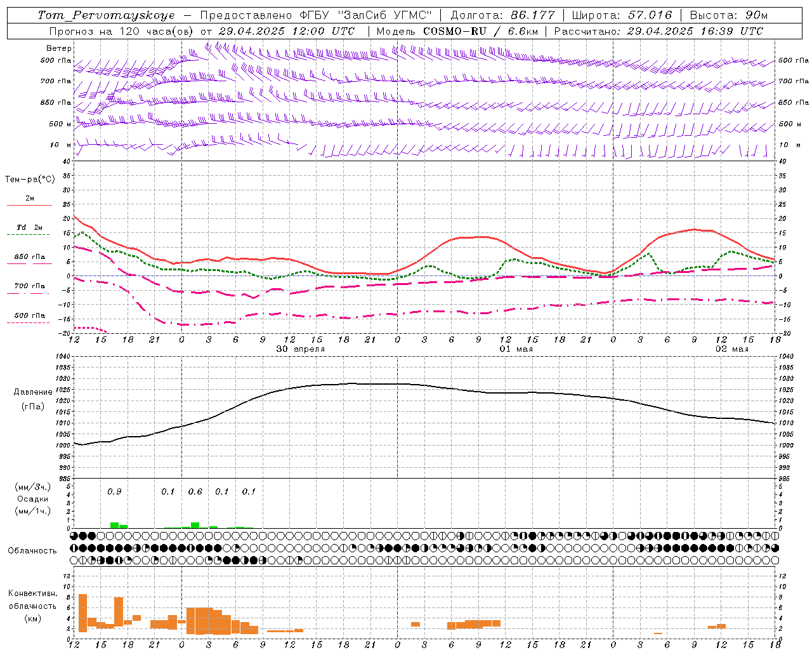This screenshot has height=650, width=812.
Task: Click the 30 апреля date label
Action: (301, 349)
